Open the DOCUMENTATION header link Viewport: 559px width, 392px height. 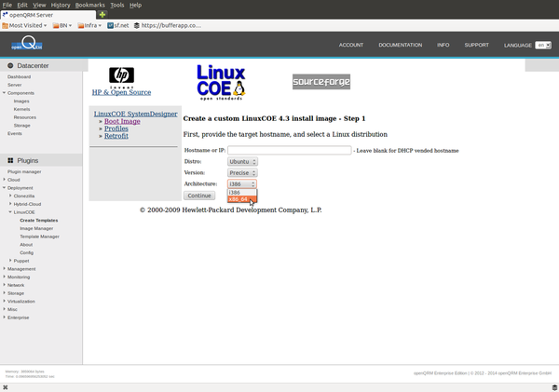[401, 45]
